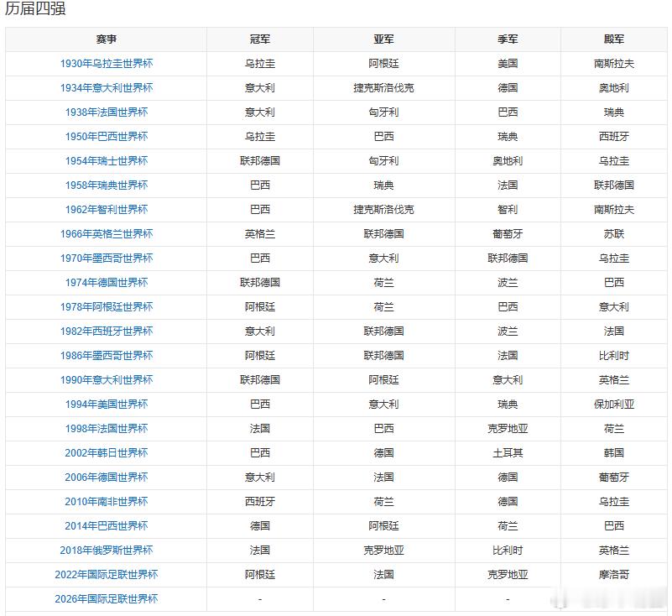The width and height of the screenshot is (672, 616).
Task: Select 苏联 in the 1966 row
Action: tap(614, 234)
